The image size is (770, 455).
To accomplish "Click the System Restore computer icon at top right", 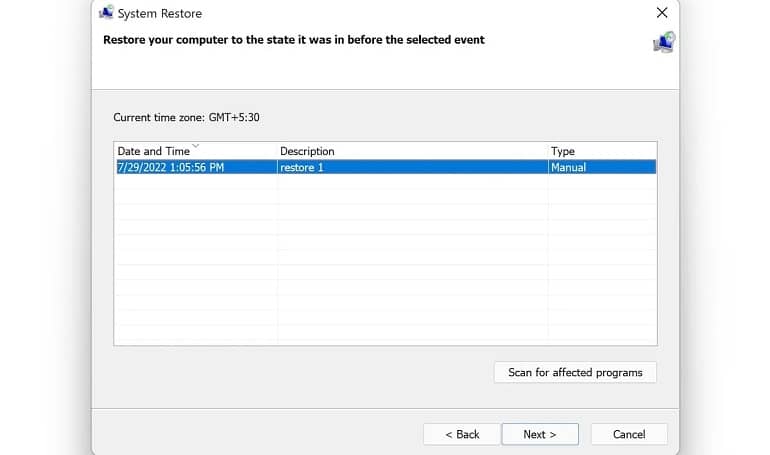I will coord(664,42).
